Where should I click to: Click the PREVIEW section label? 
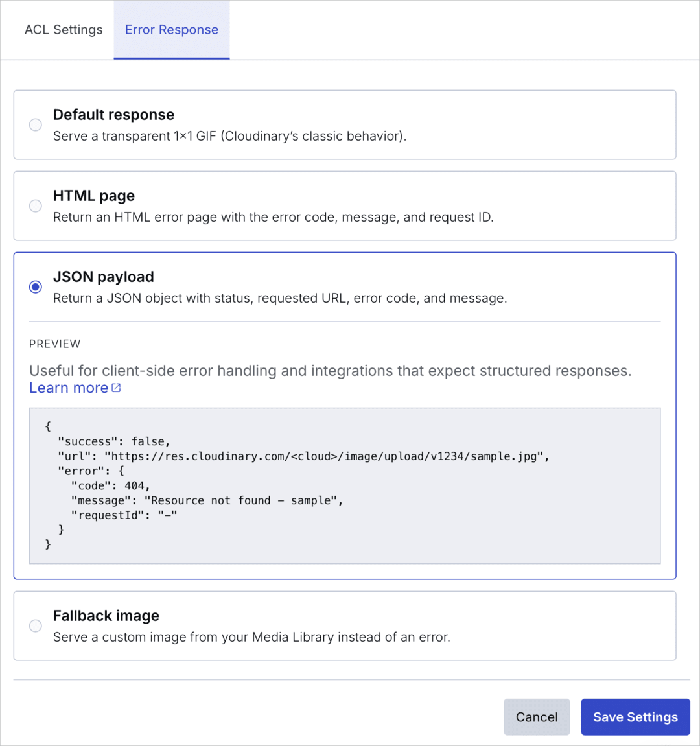pyautogui.click(x=54, y=344)
